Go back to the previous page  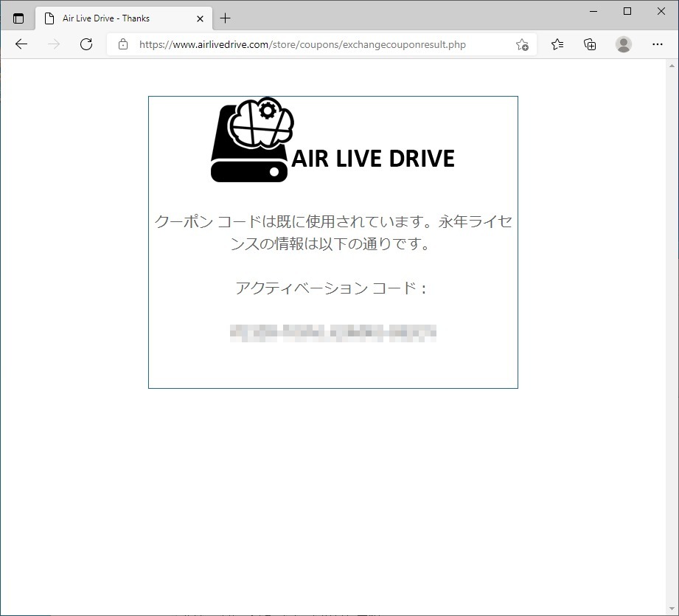coord(21,44)
